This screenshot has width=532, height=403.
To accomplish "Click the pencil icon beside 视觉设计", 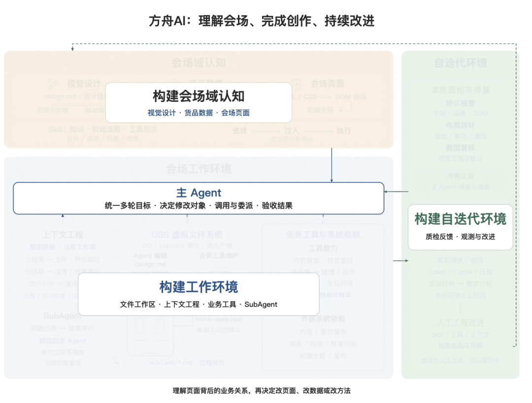I will [x=52, y=84].
